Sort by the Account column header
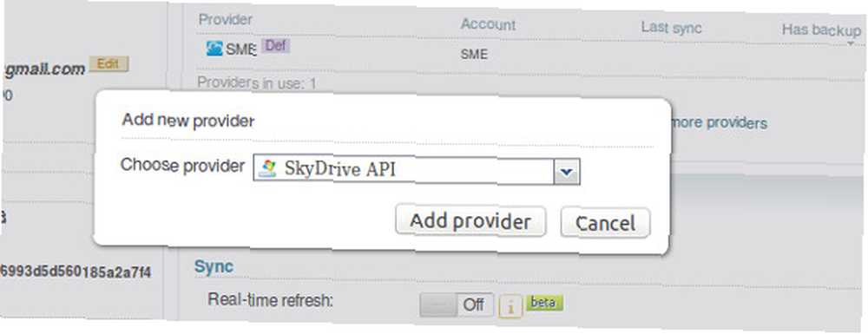 488,24
